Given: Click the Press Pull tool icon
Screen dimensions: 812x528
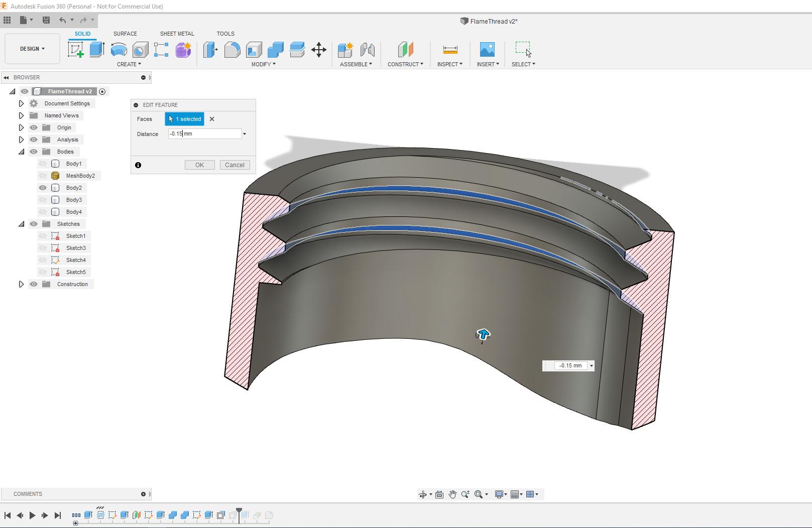Looking at the screenshot, I should pyautogui.click(x=210, y=50).
